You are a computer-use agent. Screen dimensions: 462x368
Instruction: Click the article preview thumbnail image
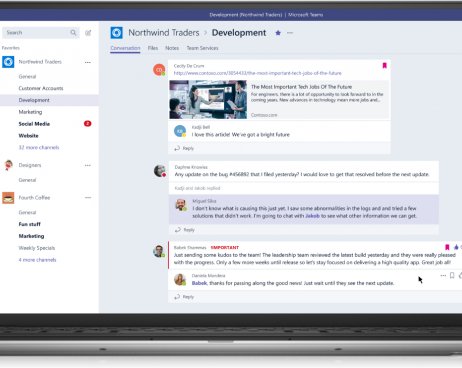coord(208,99)
